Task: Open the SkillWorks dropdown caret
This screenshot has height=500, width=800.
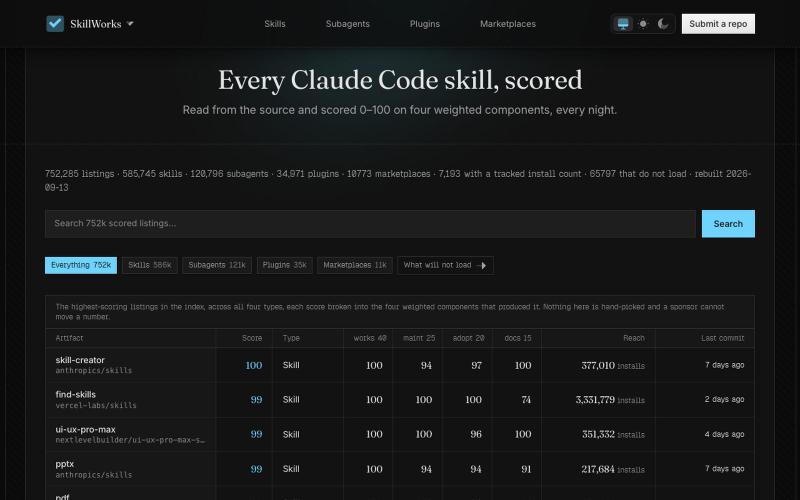Action: coord(130,23)
